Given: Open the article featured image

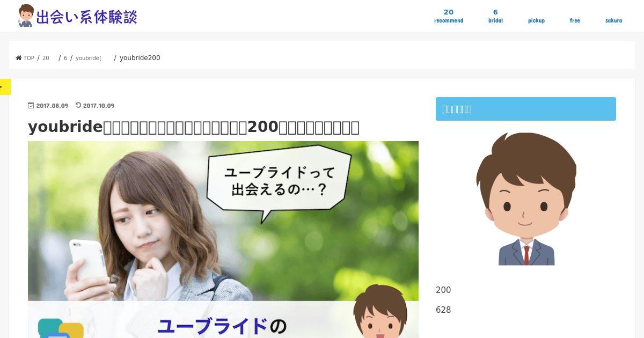Looking at the screenshot, I should click(223, 239).
